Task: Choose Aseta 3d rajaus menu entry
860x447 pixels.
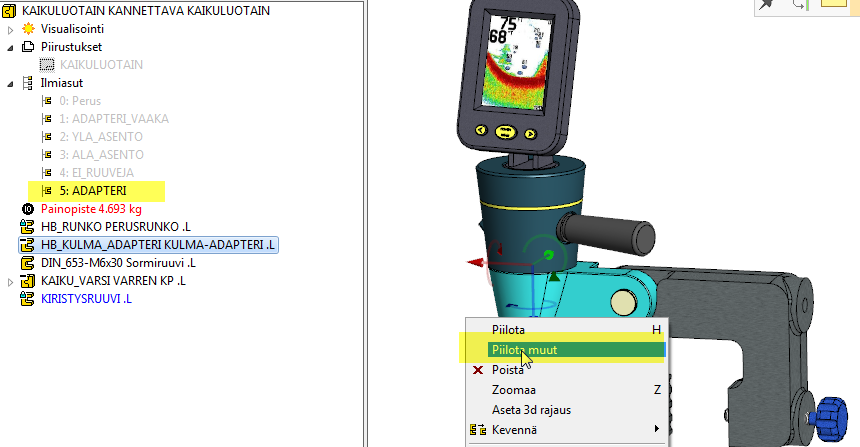Action: coord(567,410)
